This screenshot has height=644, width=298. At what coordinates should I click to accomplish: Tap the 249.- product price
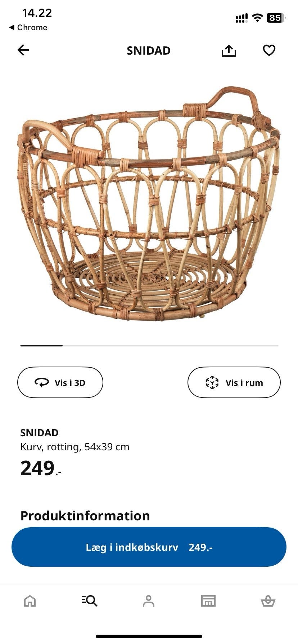[41, 468]
